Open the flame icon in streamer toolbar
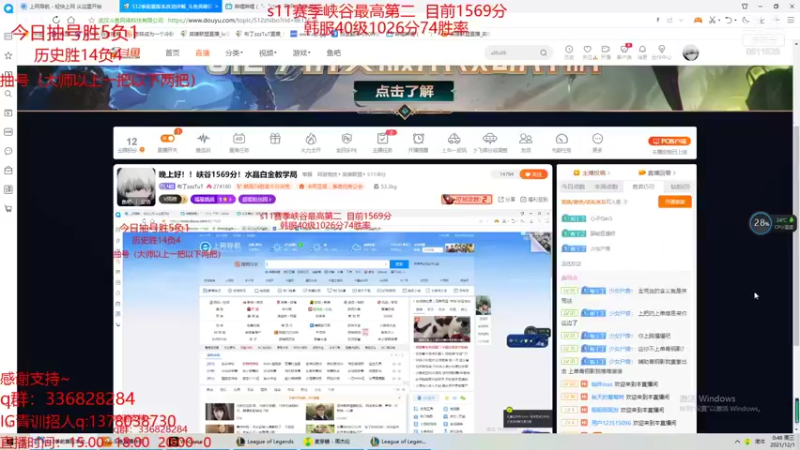Image resolution: width=800 pixels, height=450 pixels. pyautogui.click(x=311, y=139)
